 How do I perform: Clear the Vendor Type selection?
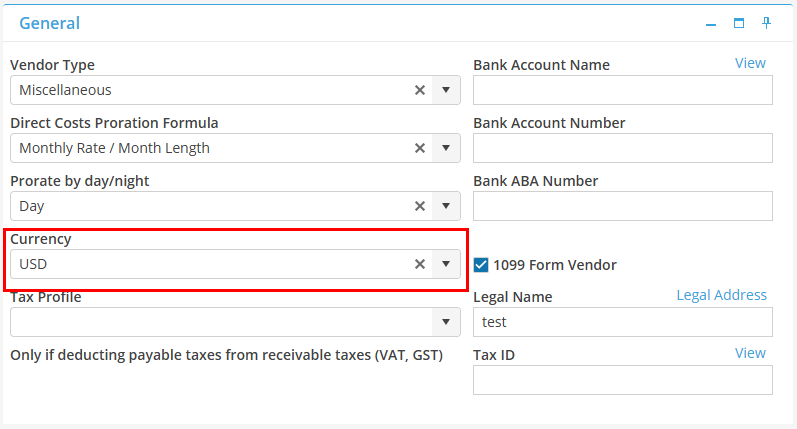click(420, 90)
